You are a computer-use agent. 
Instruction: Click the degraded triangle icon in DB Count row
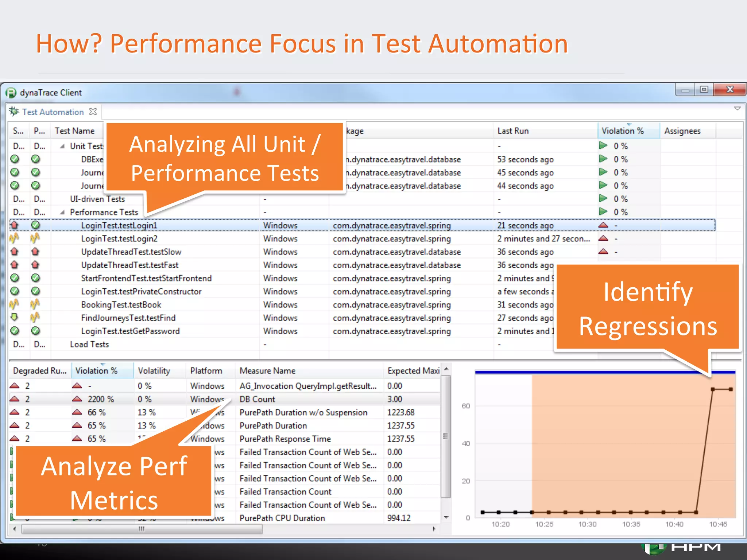pos(15,399)
